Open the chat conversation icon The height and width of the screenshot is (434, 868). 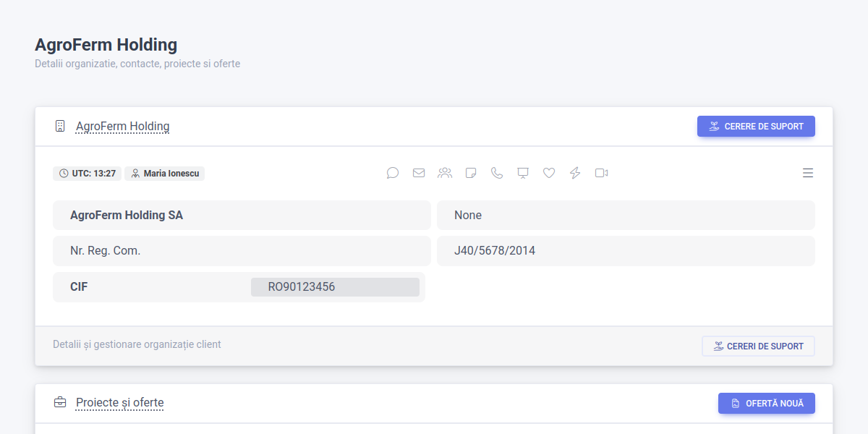pos(393,173)
